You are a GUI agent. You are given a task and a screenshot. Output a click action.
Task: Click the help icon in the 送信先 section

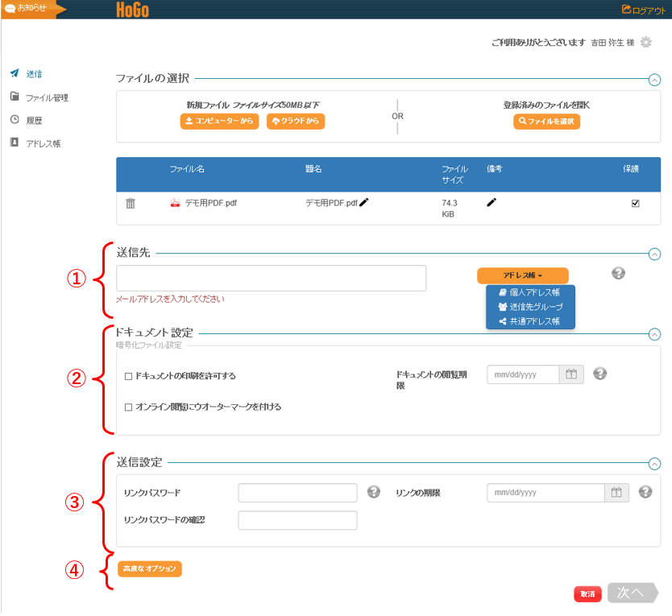click(x=618, y=273)
